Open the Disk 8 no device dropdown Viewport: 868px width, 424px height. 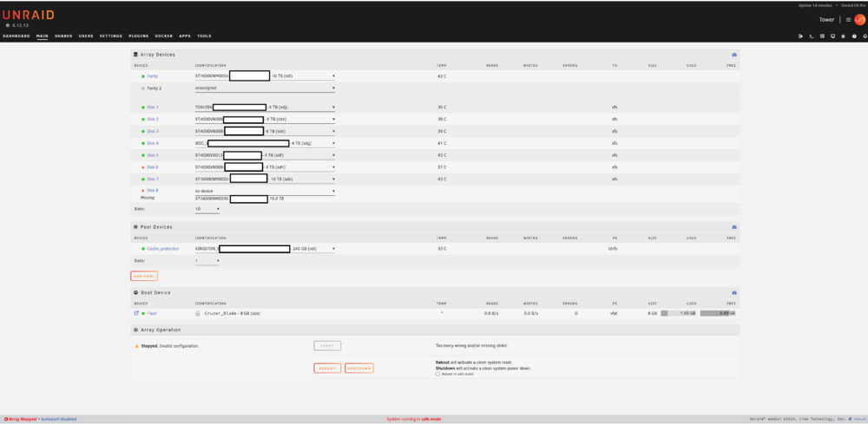[x=265, y=191]
